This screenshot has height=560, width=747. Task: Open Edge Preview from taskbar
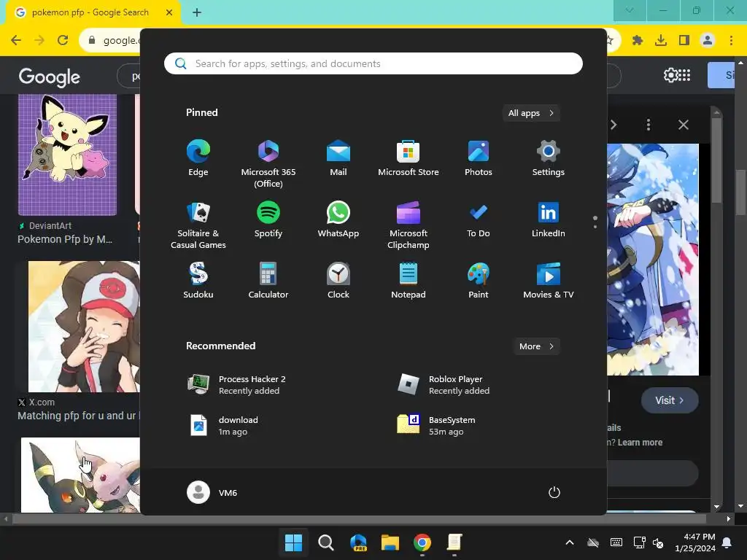(x=358, y=542)
